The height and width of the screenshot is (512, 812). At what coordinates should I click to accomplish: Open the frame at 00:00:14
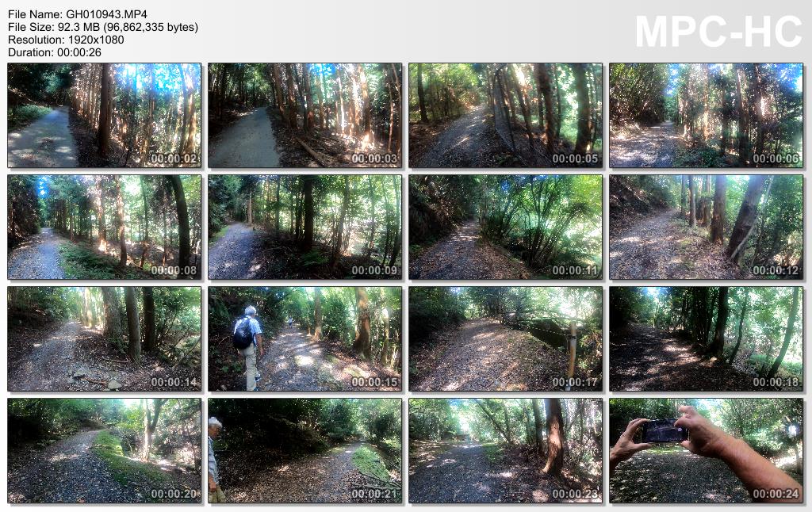104,339
